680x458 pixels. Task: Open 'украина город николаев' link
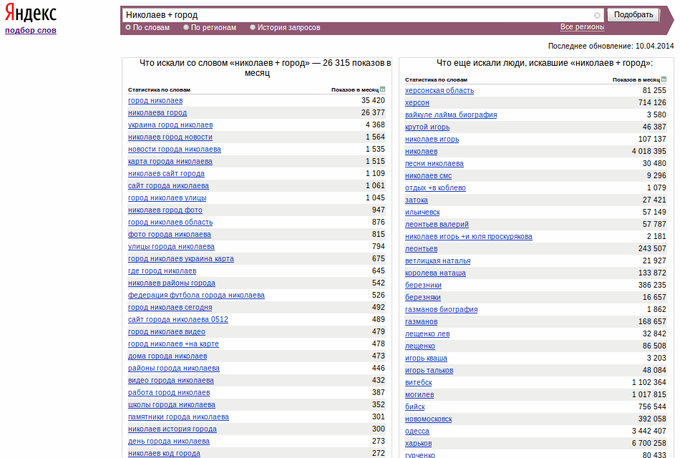coord(170,125)
